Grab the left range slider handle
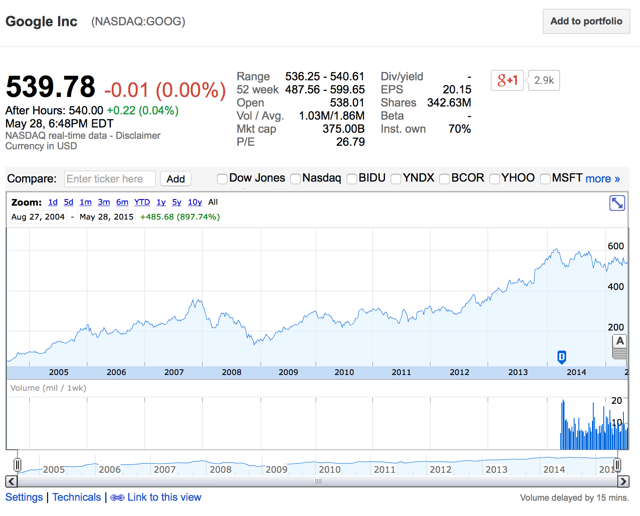The height and width of the screenshot is (516, 640). click(x=17, y=465)
